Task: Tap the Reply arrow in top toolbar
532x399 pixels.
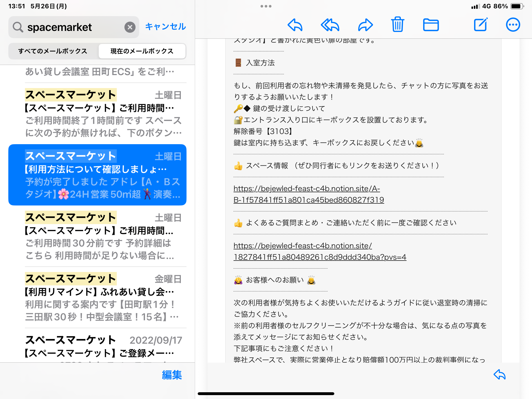Action: (295, 25)
